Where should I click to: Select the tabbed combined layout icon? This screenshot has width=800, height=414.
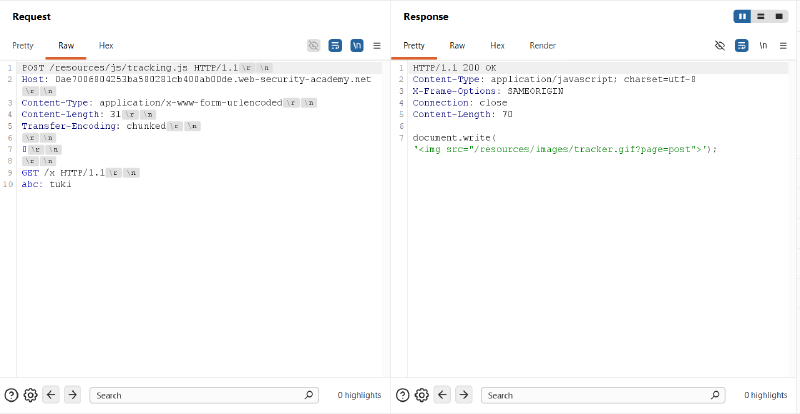pyautogui.click(x=779, y=16)
